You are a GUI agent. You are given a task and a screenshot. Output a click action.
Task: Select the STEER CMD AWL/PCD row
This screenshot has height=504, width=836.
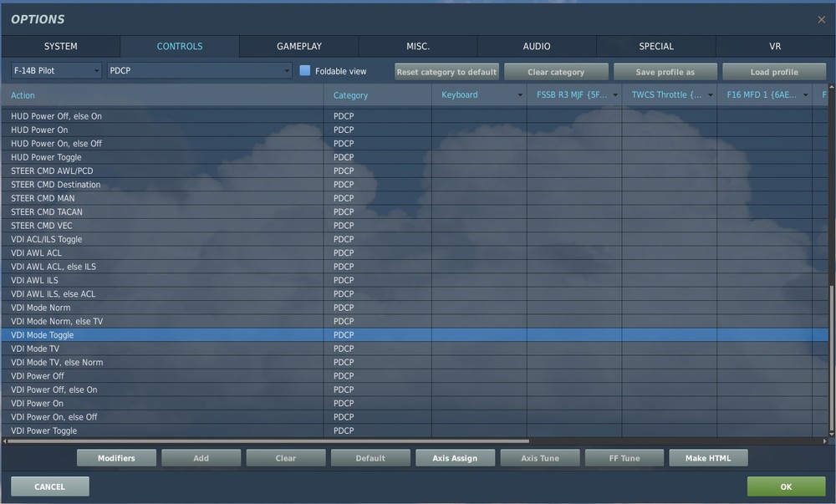pyautogui.click(x=415, y=171)
